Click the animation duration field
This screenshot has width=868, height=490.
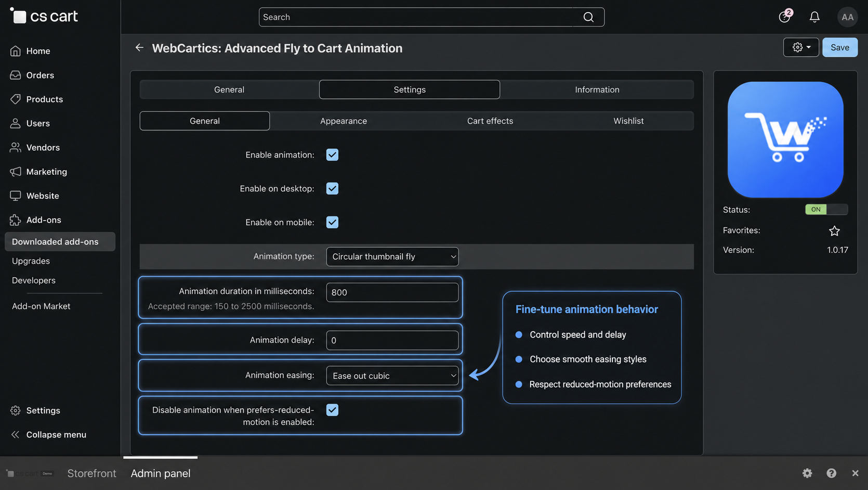392,292
